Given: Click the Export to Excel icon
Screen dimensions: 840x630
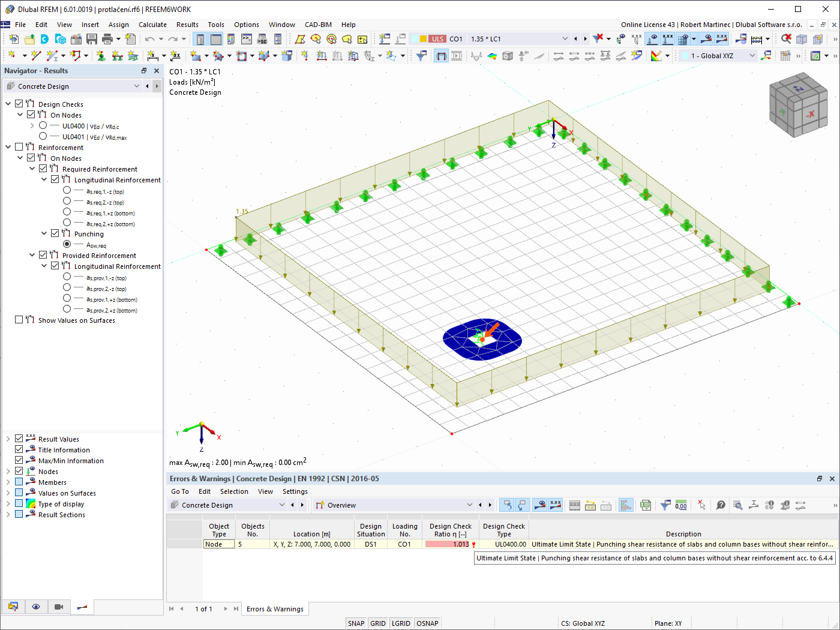Looking at the screenshot, I should click(646, 505).
